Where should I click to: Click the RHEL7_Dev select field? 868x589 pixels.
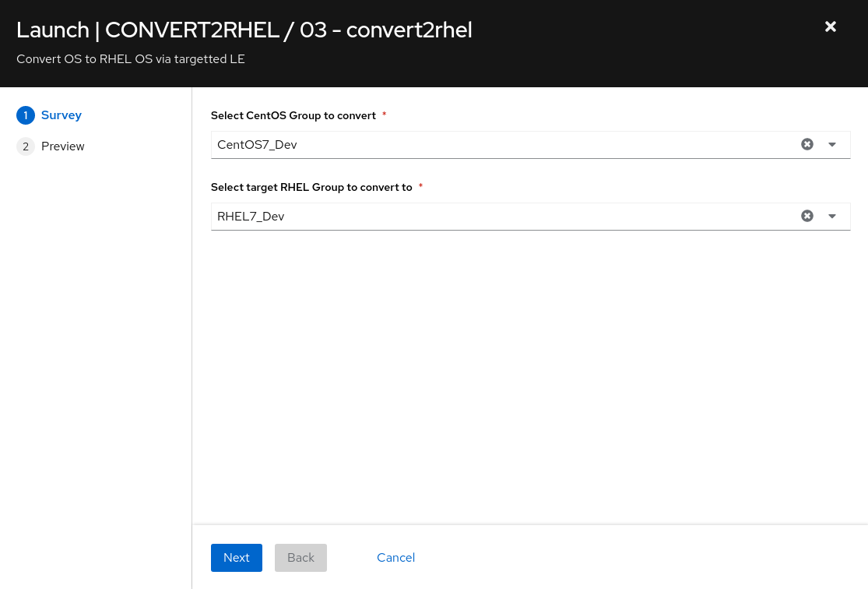click(x=530, y=216)
